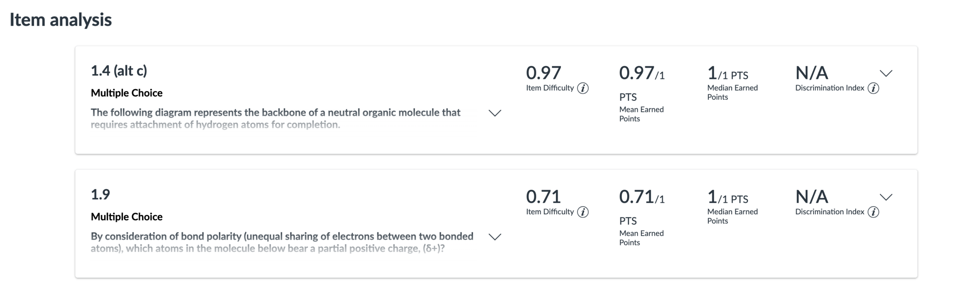The width and height of the screenshot is (980, 286).
Task: Click info icon beside 1.9 Item Difficulty
Action: tap(583, 212)
